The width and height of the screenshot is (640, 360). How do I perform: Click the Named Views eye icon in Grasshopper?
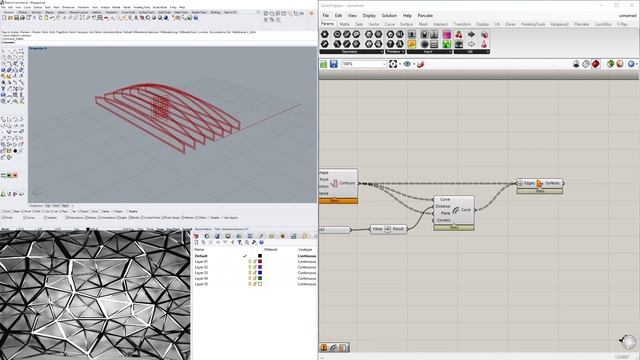[407, 64]
